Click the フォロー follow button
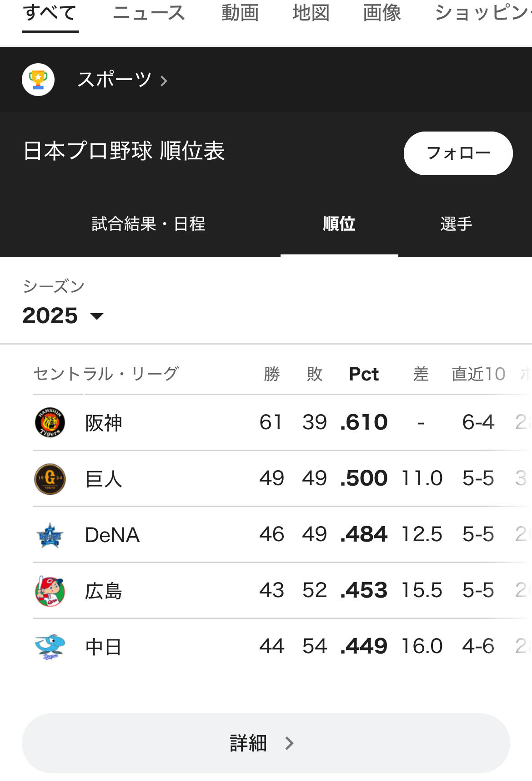 458,153
